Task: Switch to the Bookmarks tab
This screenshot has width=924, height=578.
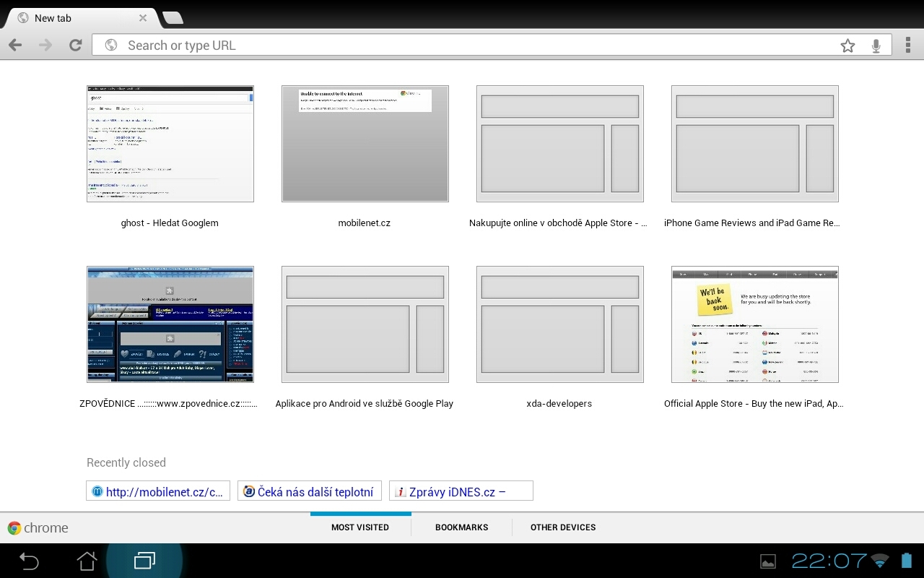Action: point(461,527)
